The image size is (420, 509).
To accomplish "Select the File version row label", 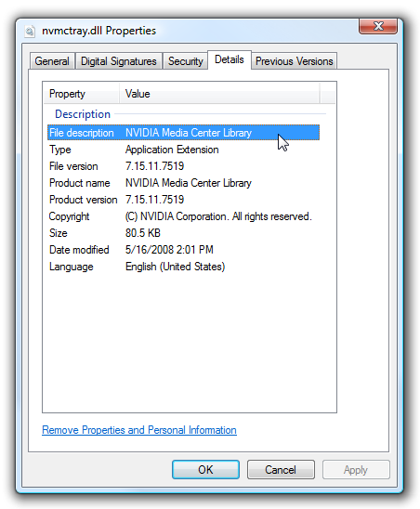I will [x=73, y=166].
